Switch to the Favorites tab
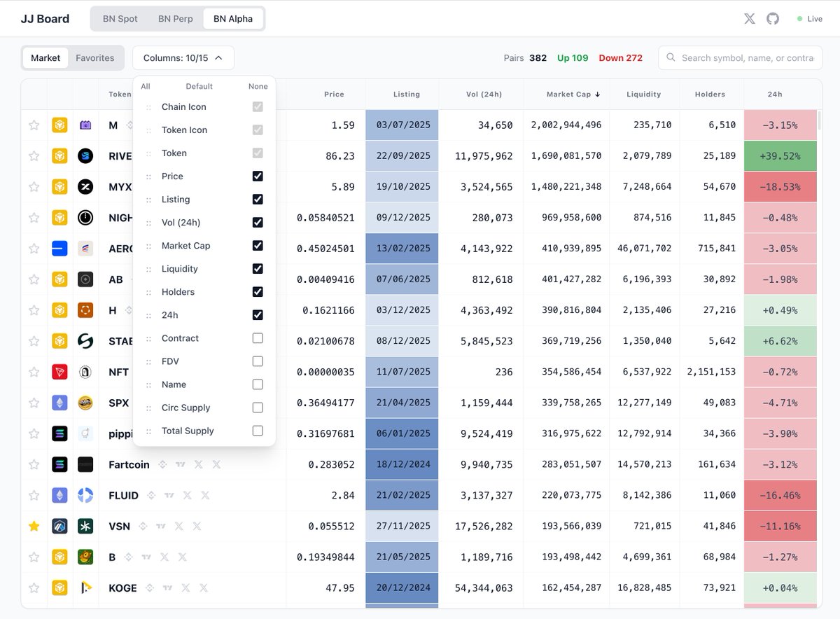 point(95,57)
